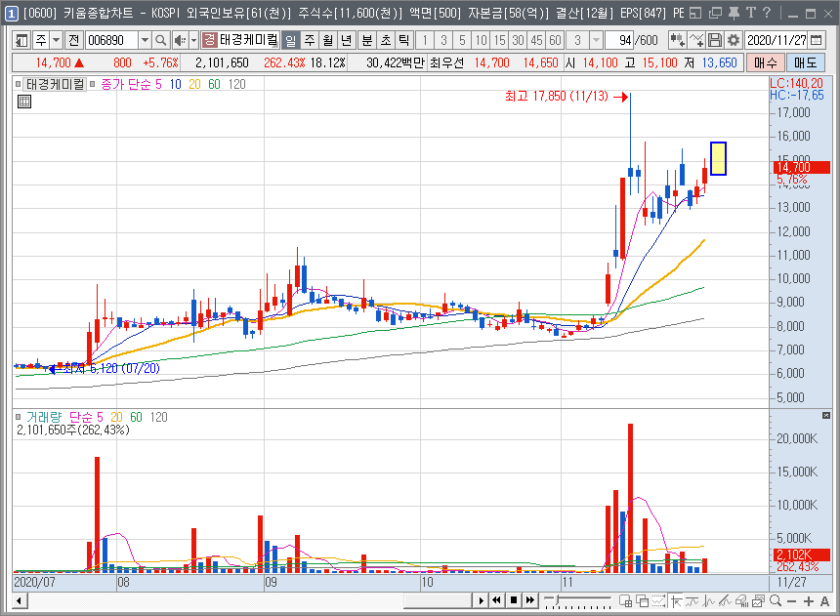Viewport: 840px width, 616px height.
Task: Click the plus zoom-in icon
Action: pyautogui.click(x=809, y=601)
